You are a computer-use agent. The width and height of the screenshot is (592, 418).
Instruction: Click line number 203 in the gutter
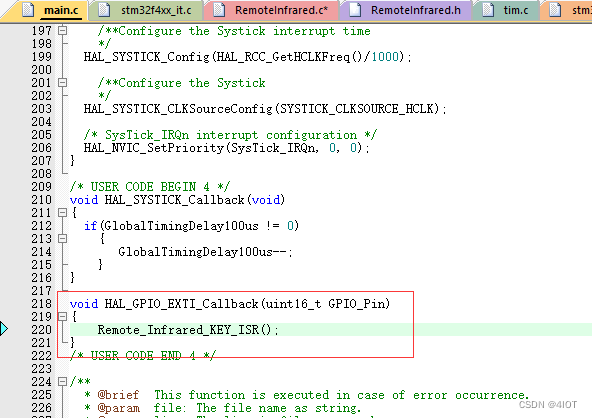tap(42, 109)
